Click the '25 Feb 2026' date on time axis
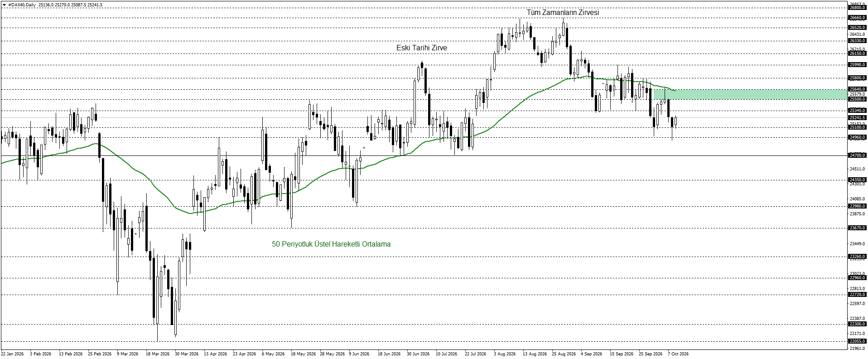Image resolution: width=868 pixels, height=359 pixels. tap(100, 354)
